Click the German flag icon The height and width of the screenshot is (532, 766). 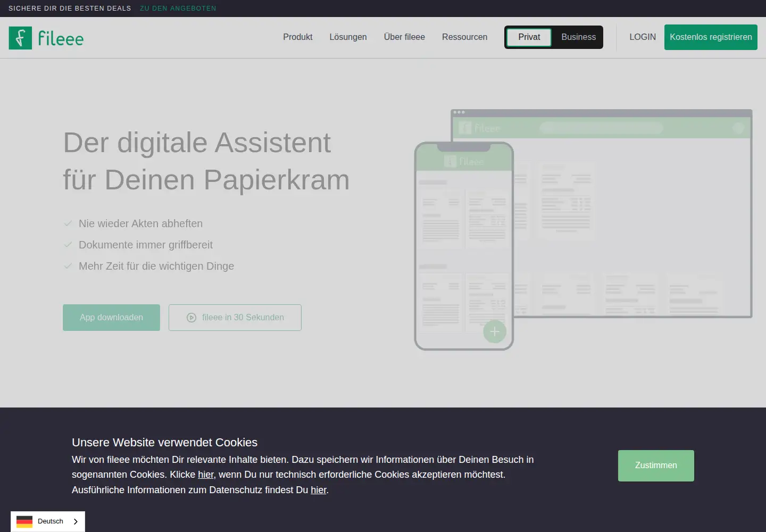click(24, 521)
